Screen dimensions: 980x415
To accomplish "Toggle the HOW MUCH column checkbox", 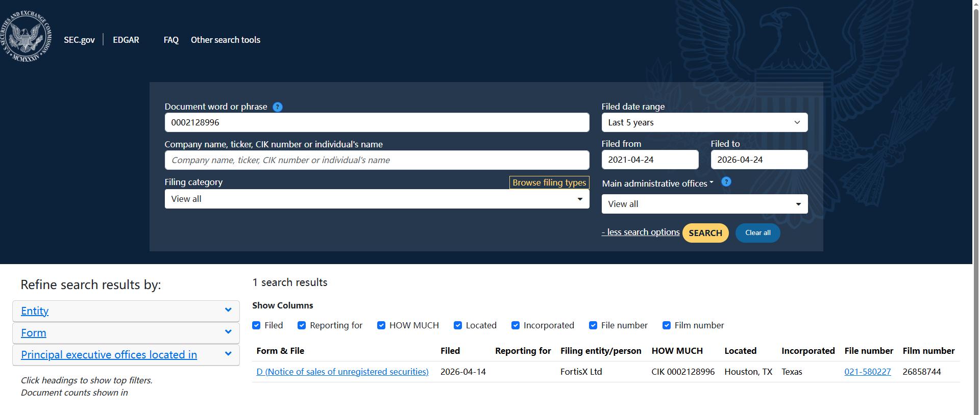I will (381, 325).
